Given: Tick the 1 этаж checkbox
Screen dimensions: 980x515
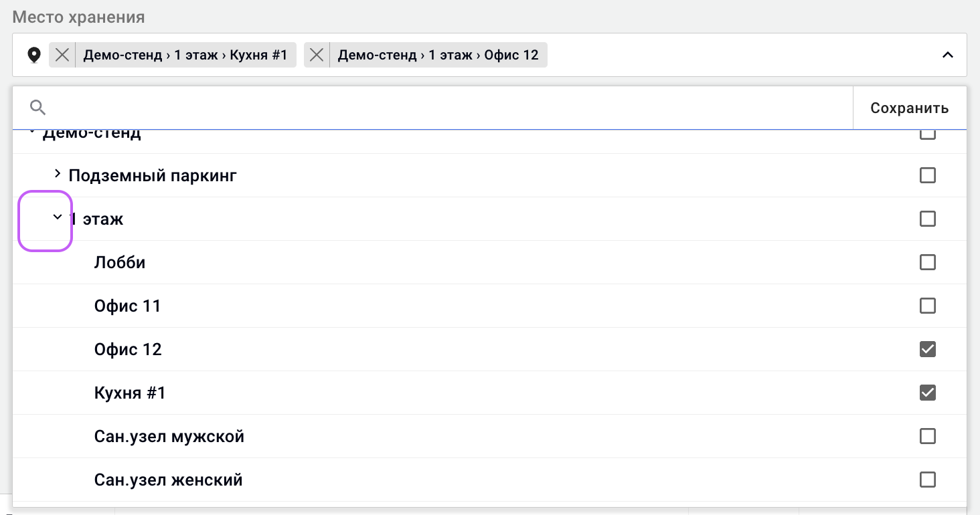Looking at the screenshot, I should coord(928,219).
